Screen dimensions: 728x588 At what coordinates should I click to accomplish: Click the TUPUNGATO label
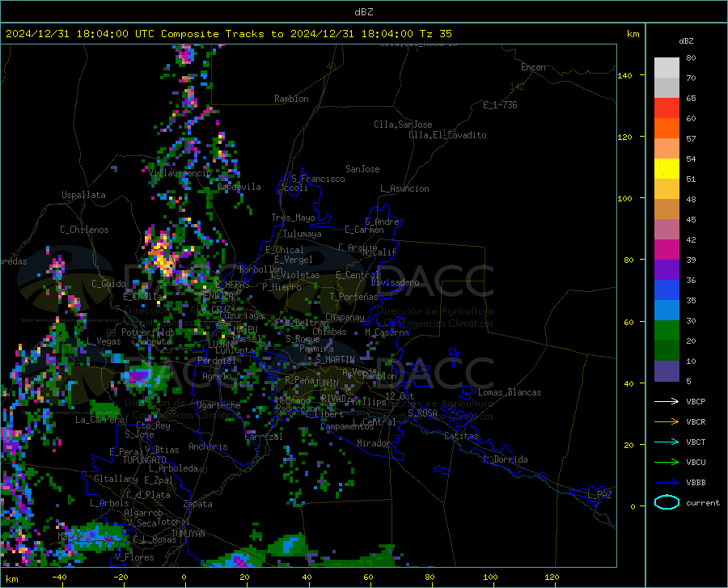[x=145, y=460]
